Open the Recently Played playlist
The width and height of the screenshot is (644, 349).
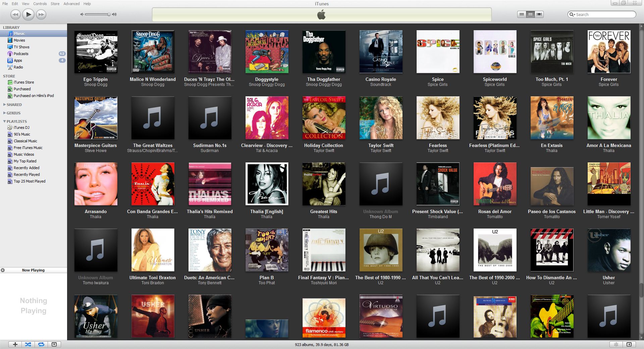pyautogui.click(x=34, y=174)
